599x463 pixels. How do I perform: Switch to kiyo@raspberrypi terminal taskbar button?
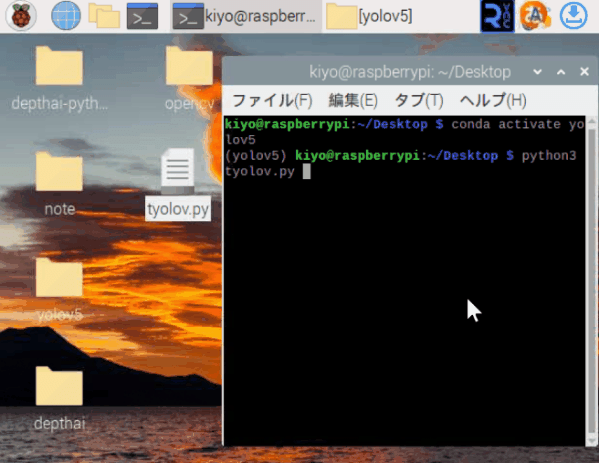(x=245, y=16)
